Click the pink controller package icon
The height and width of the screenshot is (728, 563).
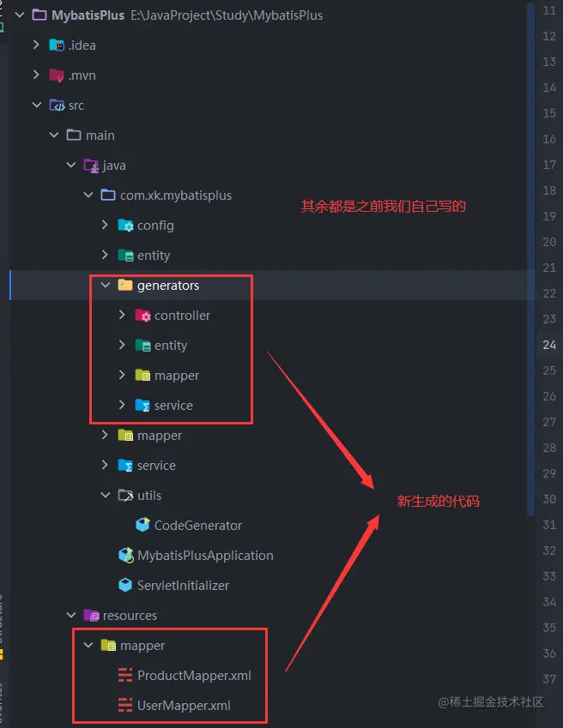[142, 316]
